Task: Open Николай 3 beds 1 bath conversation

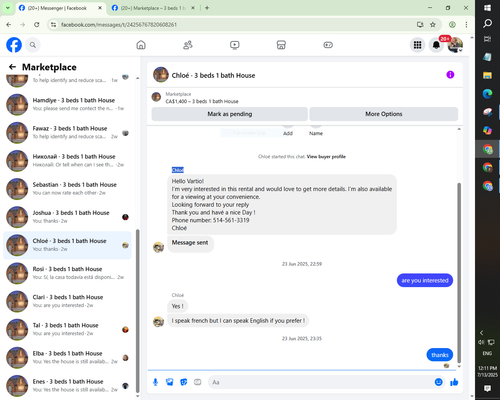Action: click(x=68, y=160)
